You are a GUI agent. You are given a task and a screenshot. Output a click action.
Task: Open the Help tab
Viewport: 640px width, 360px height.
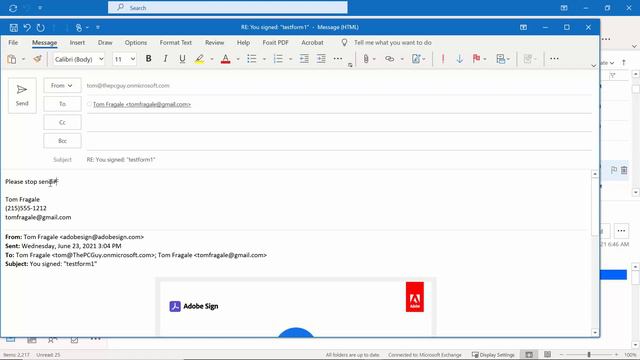tap(243, 42)
